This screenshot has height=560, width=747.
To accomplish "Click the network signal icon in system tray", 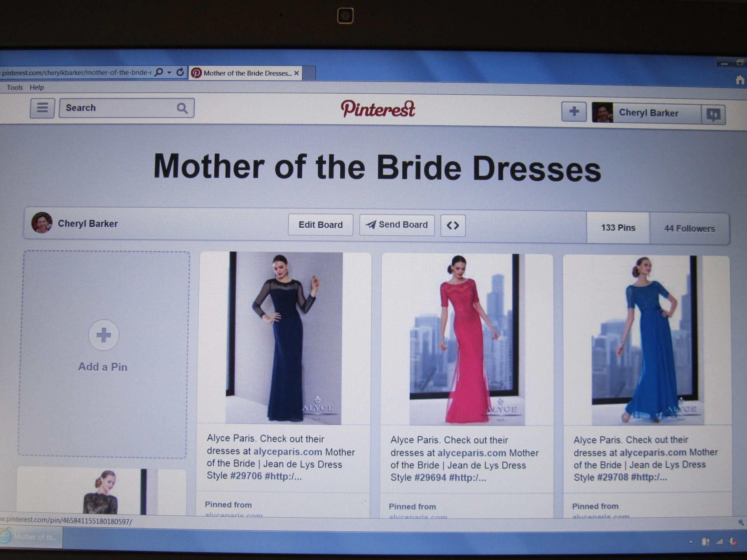I will click(x=719, y=542).
